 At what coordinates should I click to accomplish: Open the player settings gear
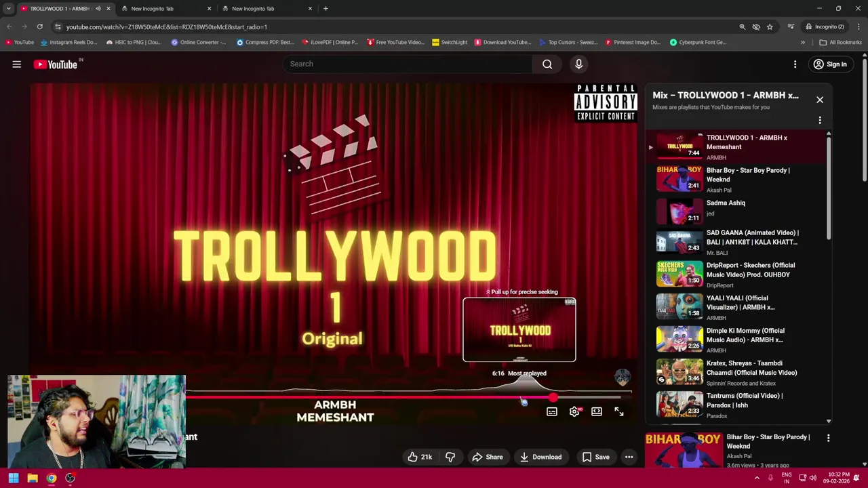pyautogui.click(x=574, y=411)
